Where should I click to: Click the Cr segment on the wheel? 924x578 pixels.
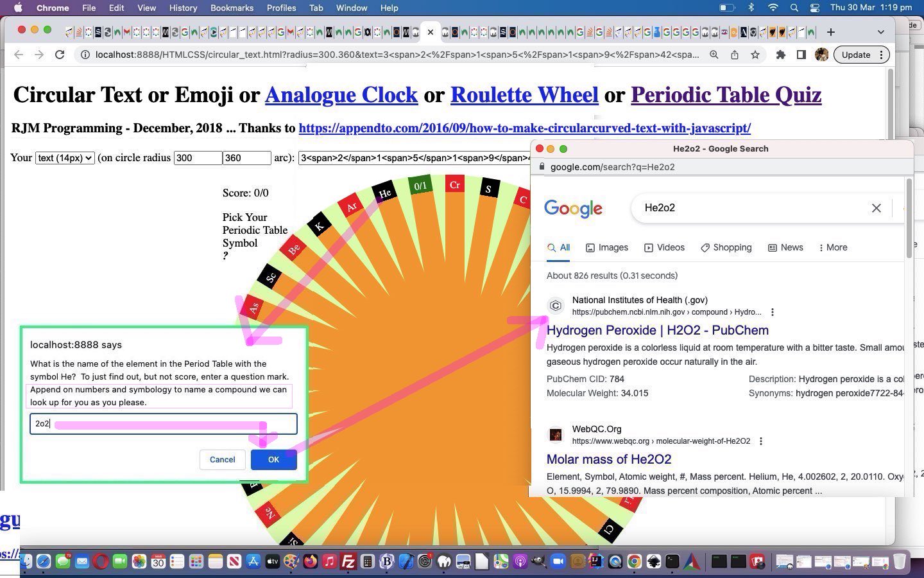click(x=455, y=185)
